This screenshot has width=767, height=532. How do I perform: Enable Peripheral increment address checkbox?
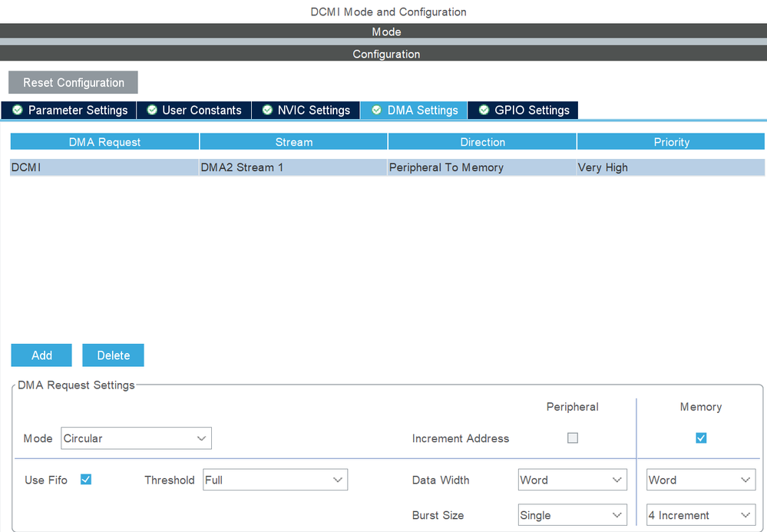pos(572,438)
